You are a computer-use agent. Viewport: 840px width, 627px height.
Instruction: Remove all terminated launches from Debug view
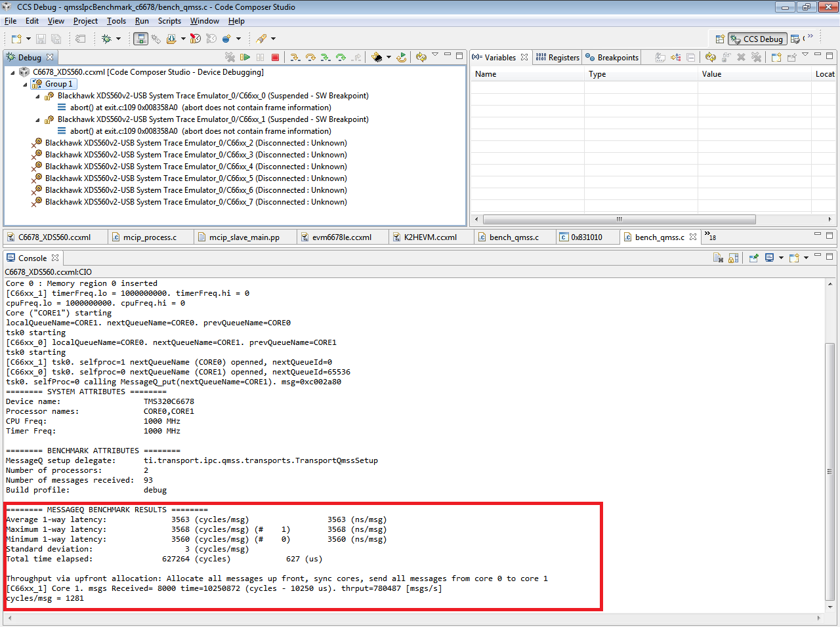(230, 57)
